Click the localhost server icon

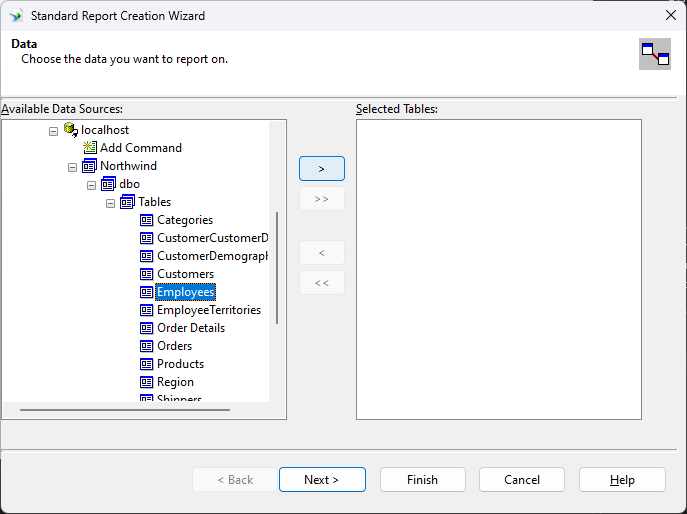tap(71, 130)
